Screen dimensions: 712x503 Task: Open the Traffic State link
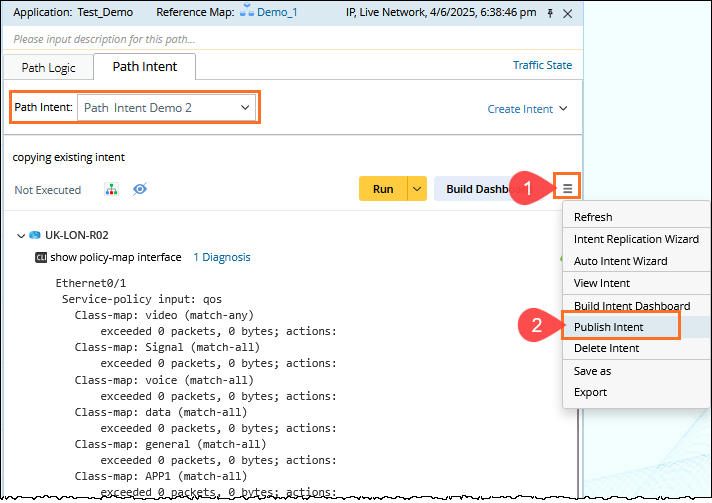pyautogui.click(x=542, y=65)
